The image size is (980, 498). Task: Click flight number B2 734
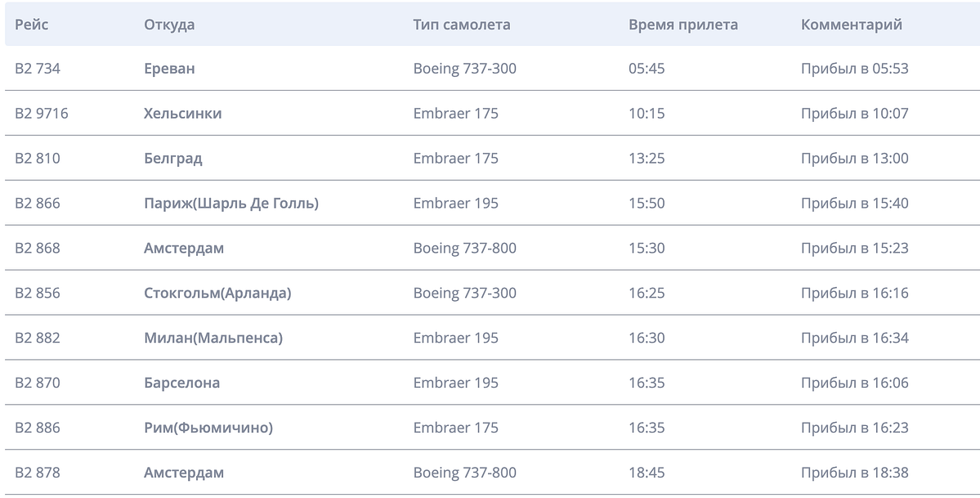38,69
